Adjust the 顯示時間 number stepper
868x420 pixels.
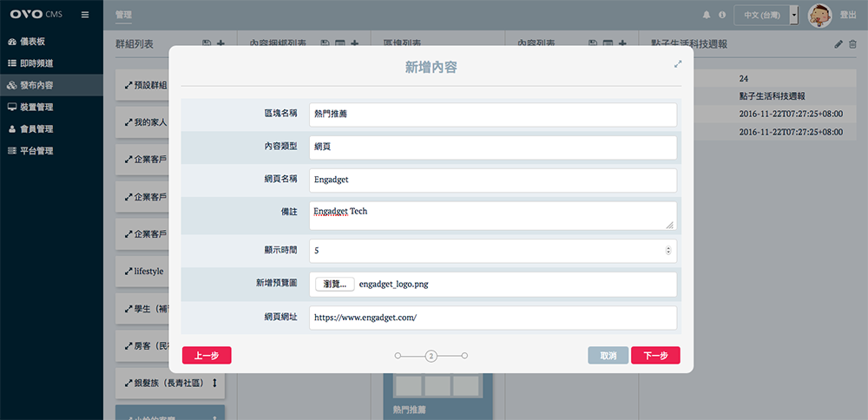tap(667, 250)
